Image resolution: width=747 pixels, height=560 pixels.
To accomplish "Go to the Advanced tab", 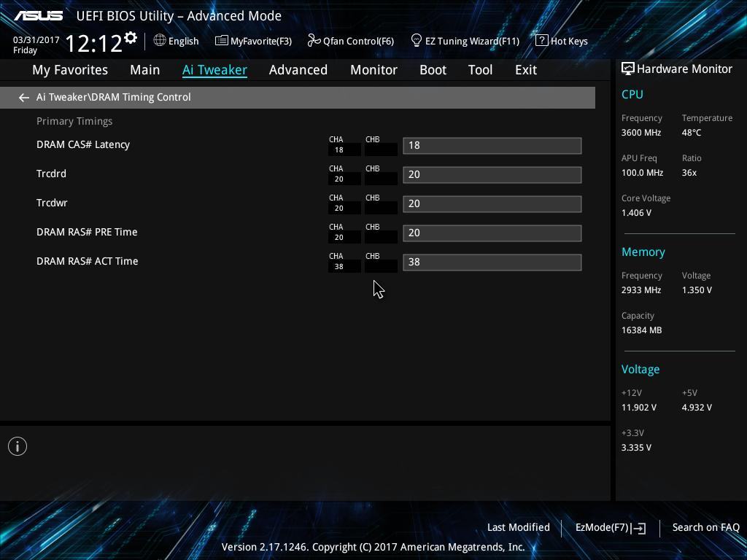I will tap(298, 70).
